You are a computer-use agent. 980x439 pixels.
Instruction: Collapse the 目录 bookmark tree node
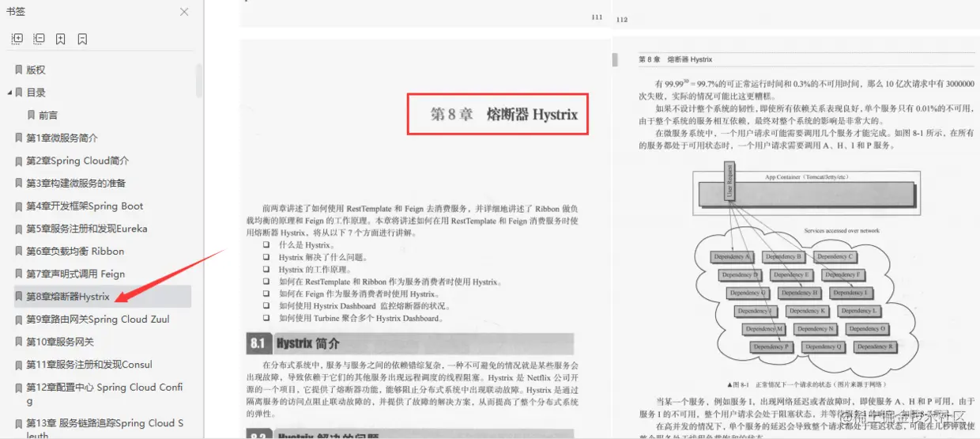[9, 93]
